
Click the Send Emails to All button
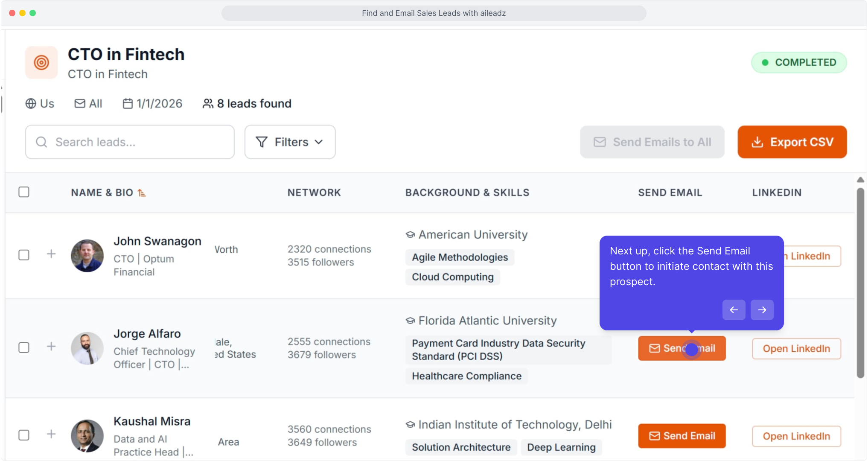coord(652,142)
